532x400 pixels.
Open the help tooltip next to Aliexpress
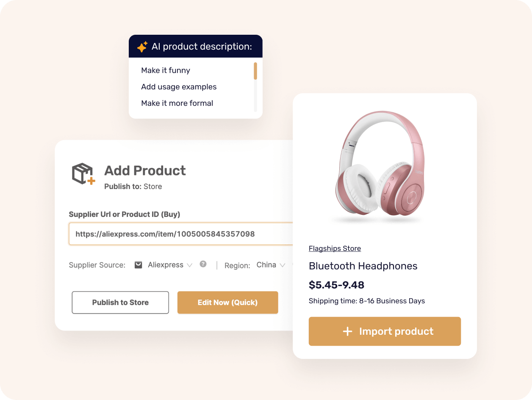(203, 264)
